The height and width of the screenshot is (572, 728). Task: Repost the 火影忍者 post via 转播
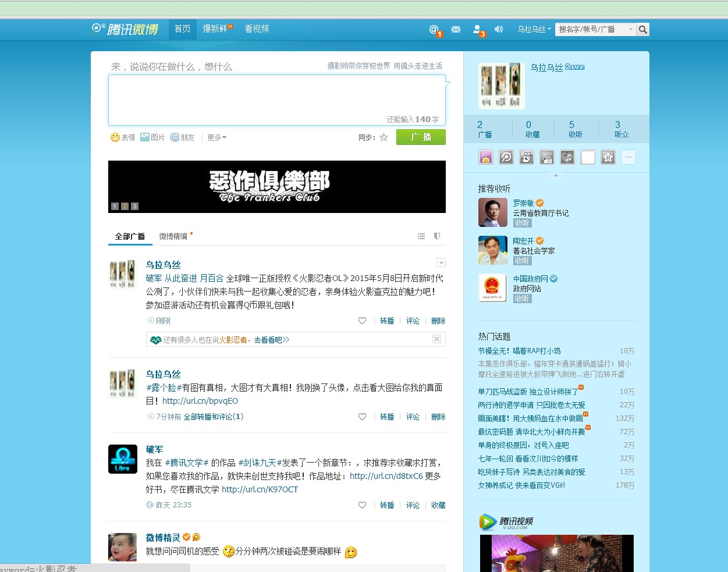pyautogui.click(x=387, y=321)
